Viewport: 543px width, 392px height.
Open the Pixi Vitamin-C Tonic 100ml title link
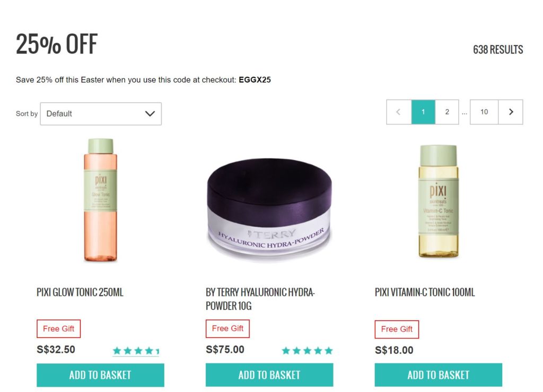(x=425, y=292)
